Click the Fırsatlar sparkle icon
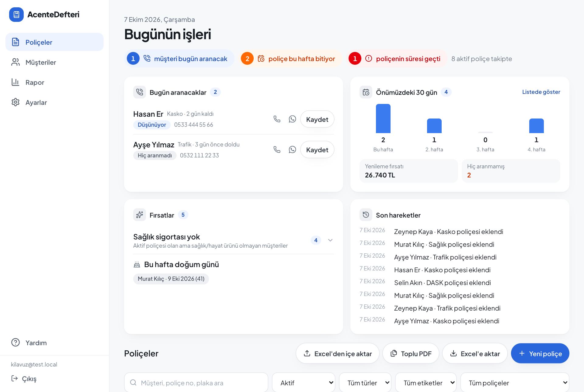 coord(140,215)
